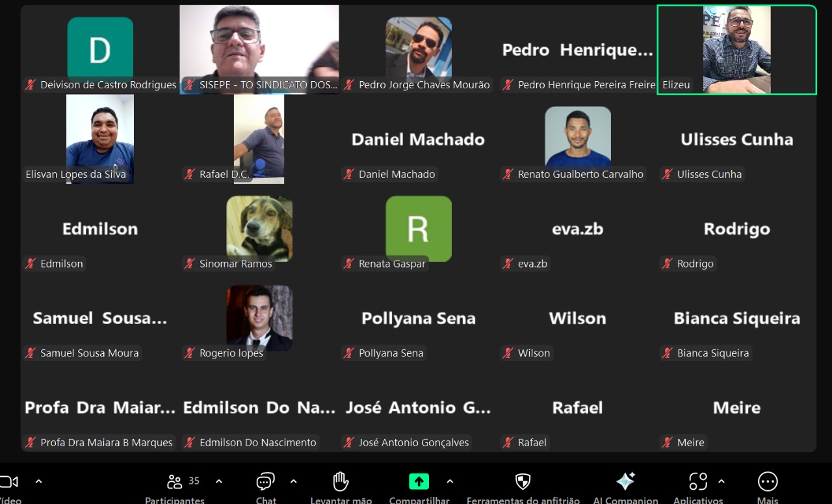Open the Aplicativos icon

697,481
